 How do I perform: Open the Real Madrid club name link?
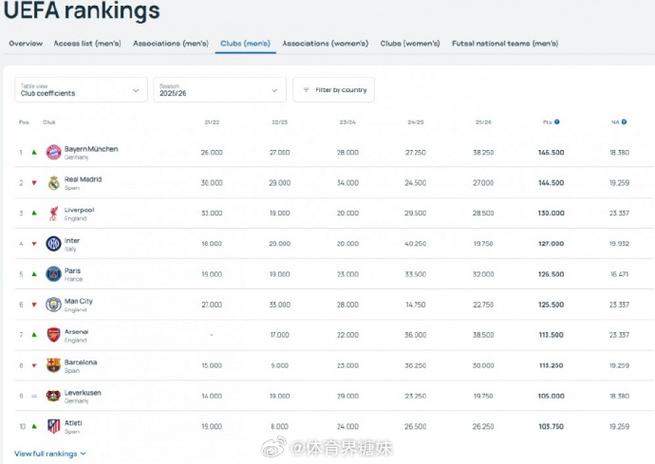[x=83, y=179]
